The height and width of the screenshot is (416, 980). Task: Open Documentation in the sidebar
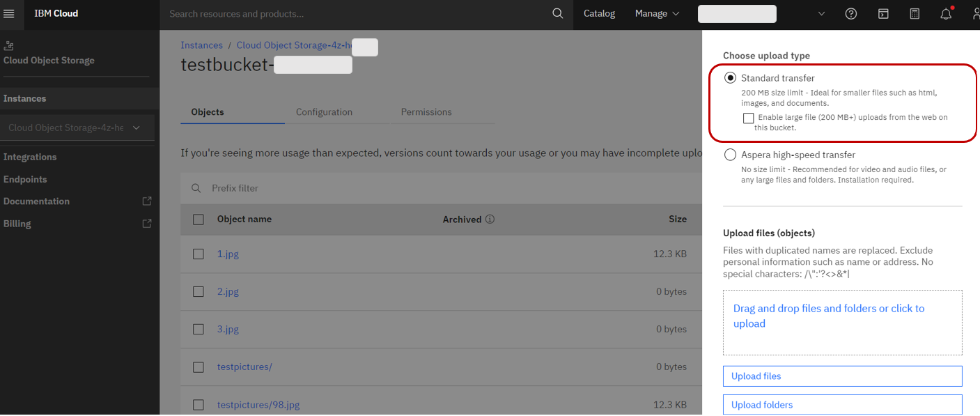[x=36, y=201]
